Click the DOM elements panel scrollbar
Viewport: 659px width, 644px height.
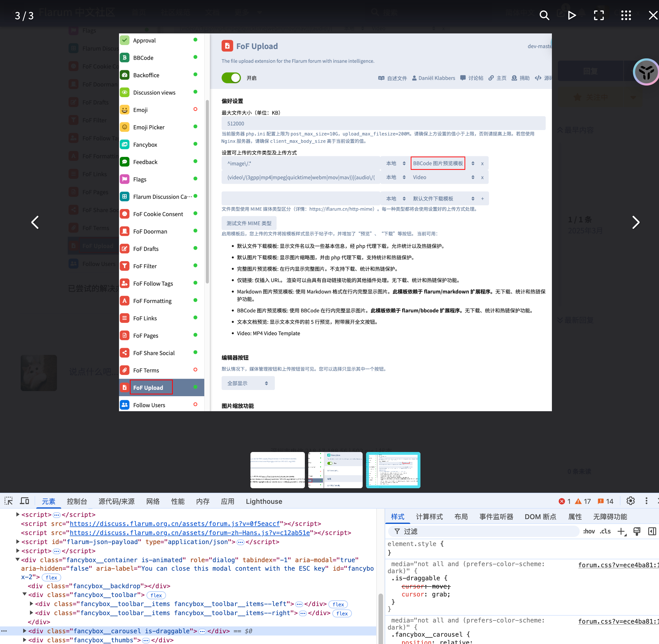(x=380, y=618)
